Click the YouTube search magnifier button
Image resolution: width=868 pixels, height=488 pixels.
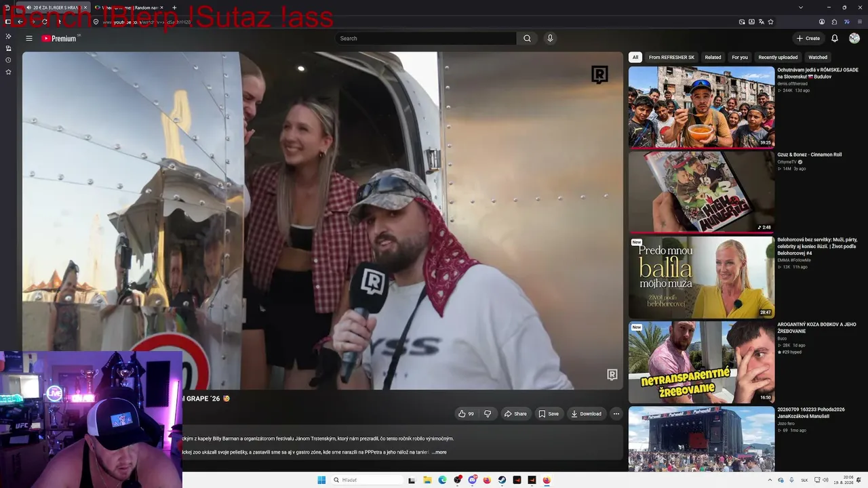pyautogui.click(x=527, y=39)
